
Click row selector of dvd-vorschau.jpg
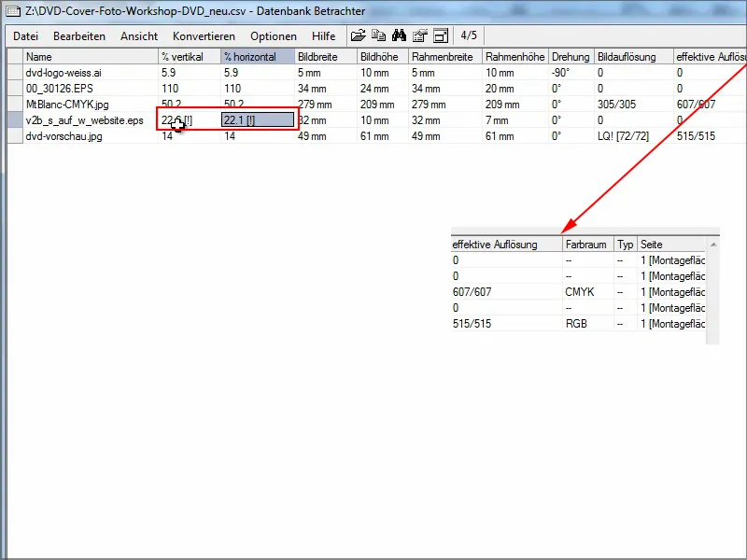tap(15, 136)
